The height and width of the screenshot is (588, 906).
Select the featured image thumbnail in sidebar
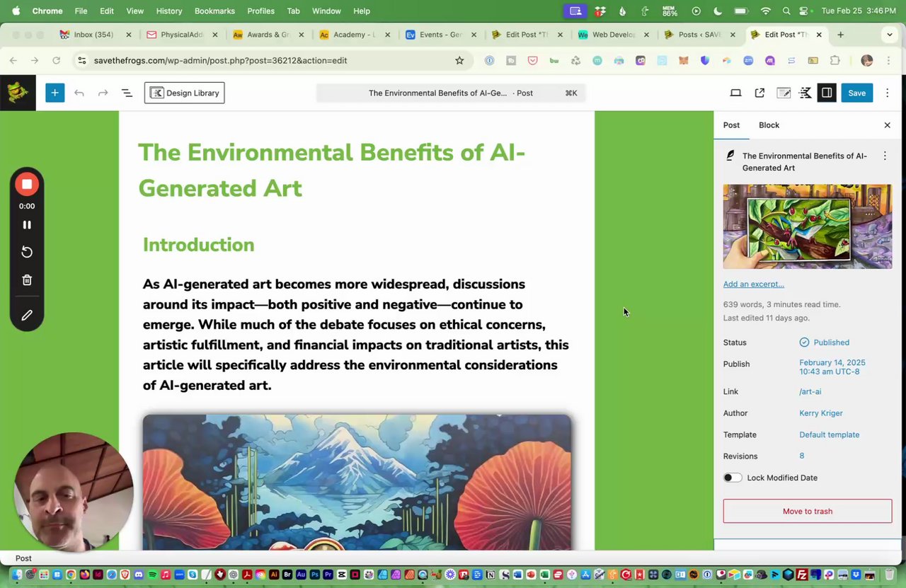click(808, 226)
